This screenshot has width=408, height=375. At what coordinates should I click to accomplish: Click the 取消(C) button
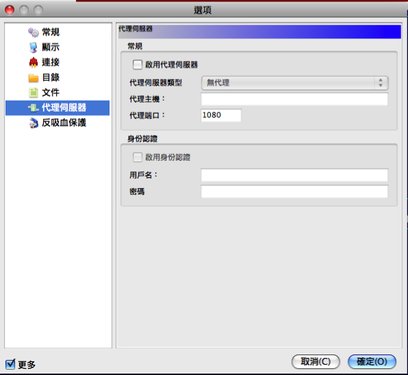coord(316,362)
